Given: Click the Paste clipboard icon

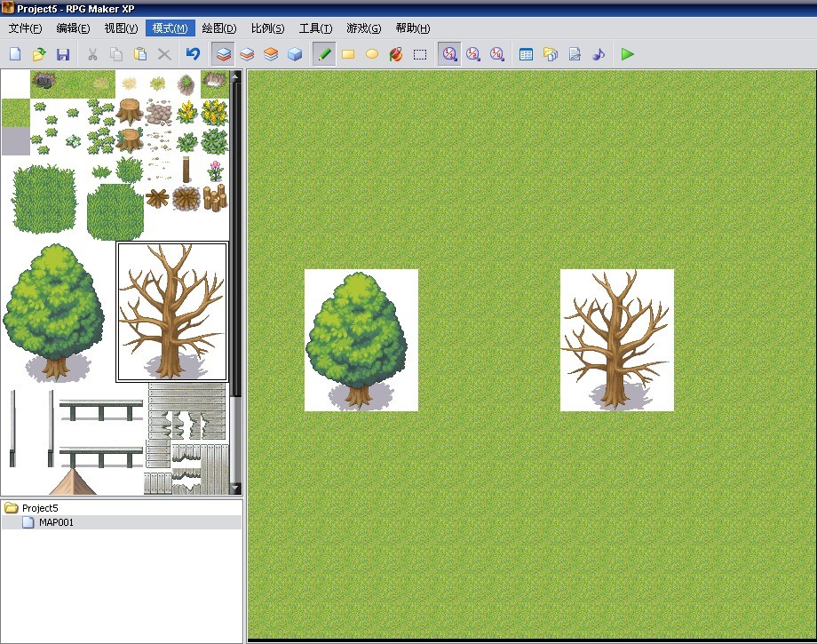Looking at the screenshot, I should point(140,54).
